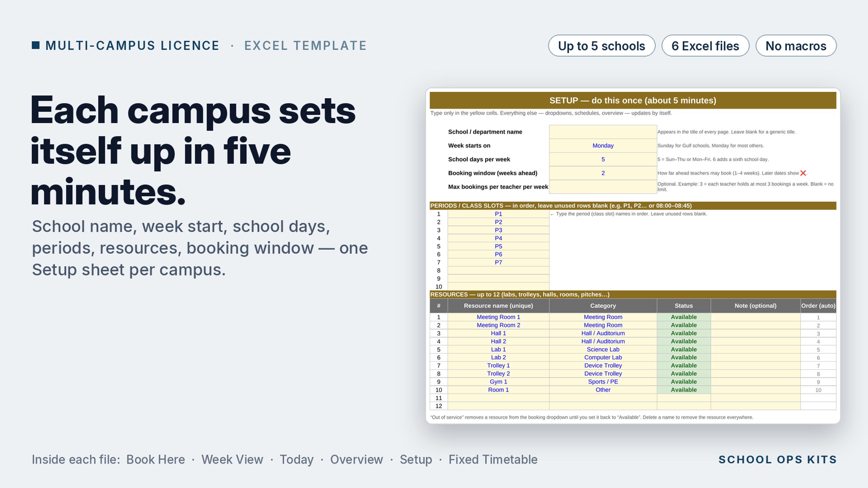Select Booking window cell showing 2
This screenshot has width=868, height=488.
click(603, 173)
